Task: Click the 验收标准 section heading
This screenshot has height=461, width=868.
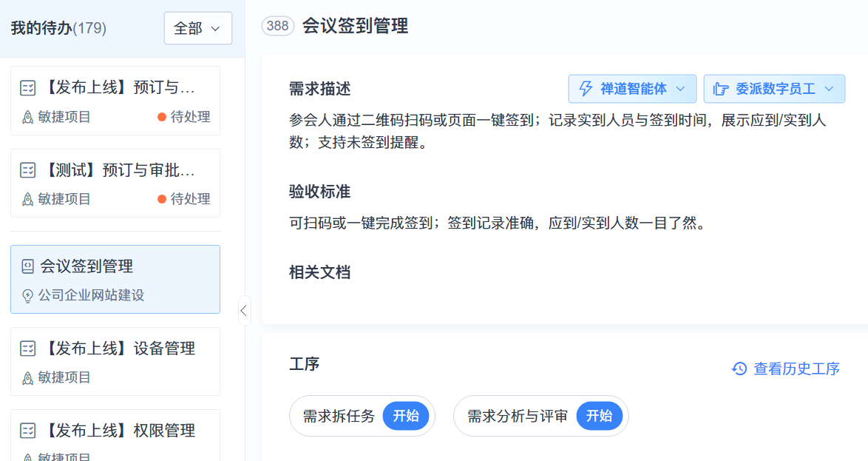Action: [320, 192]
